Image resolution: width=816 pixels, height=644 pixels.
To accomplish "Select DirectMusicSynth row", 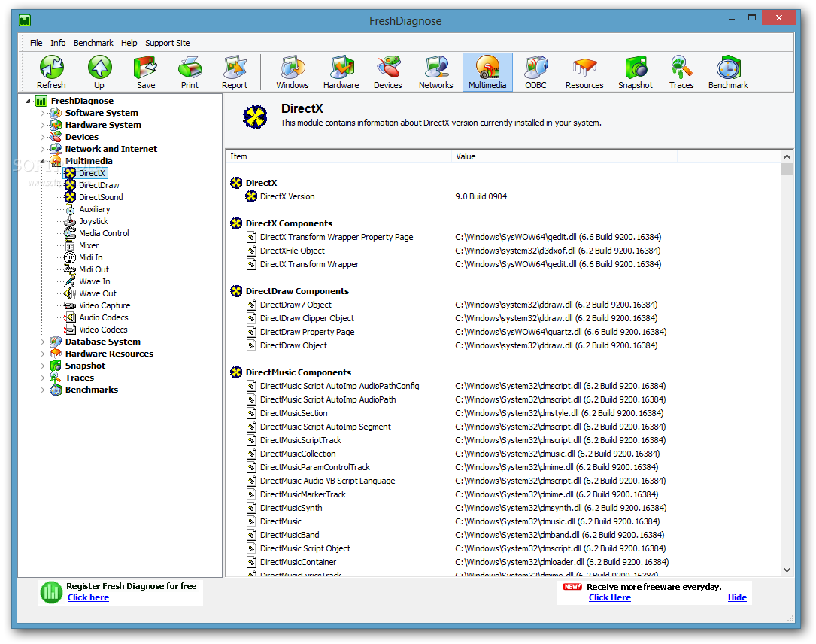I will point(504,508).
